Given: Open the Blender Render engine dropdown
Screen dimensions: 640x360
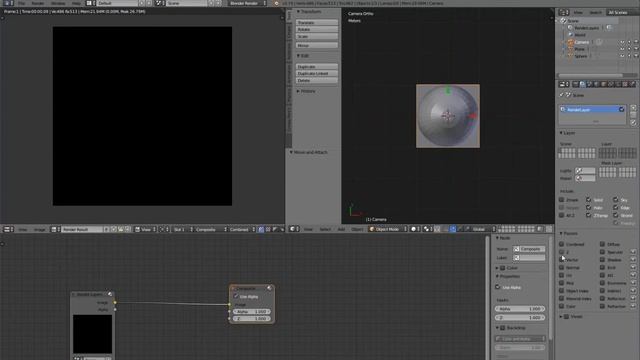Looking at the screenshot, I should click(247, 3).
